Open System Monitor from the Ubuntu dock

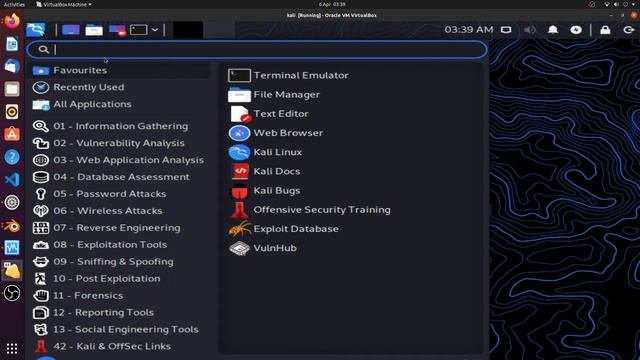click(x=12, y=248)
